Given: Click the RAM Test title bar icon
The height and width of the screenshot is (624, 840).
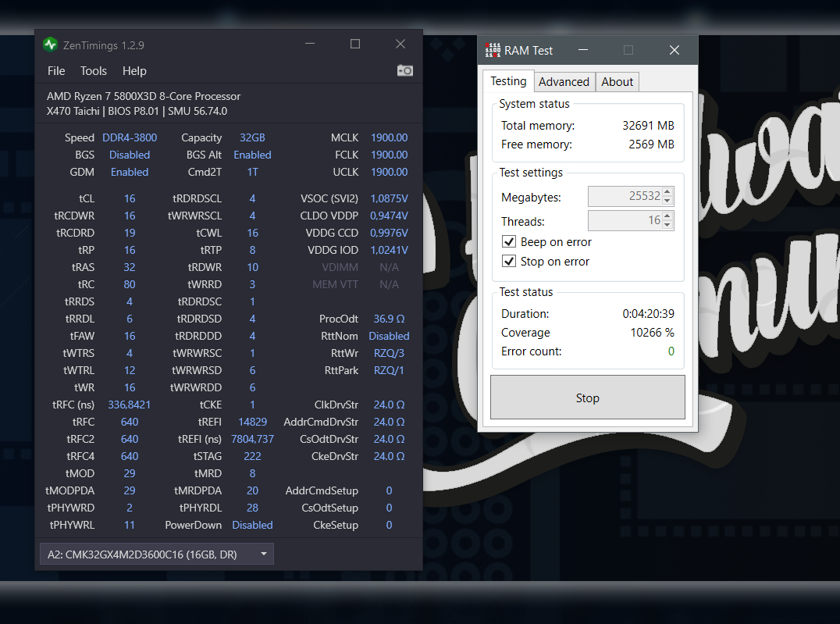Looking at the screenshot, I should coord(493,51).
